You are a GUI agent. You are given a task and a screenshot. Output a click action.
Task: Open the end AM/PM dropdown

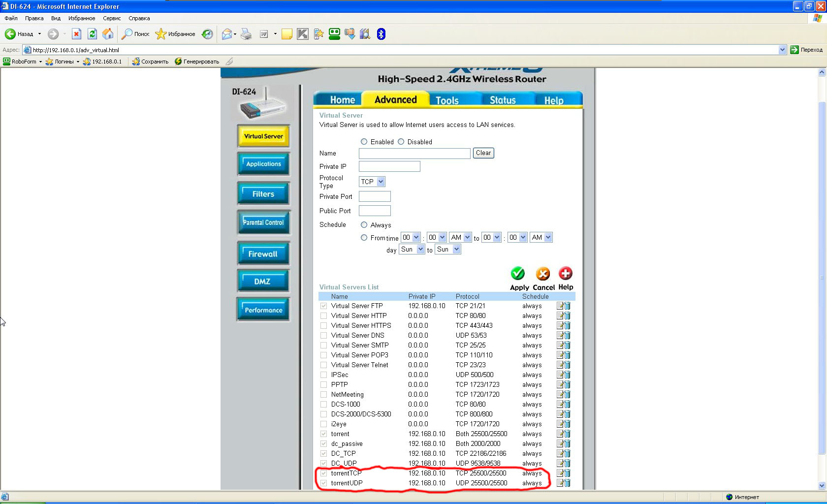coord(541,237)
